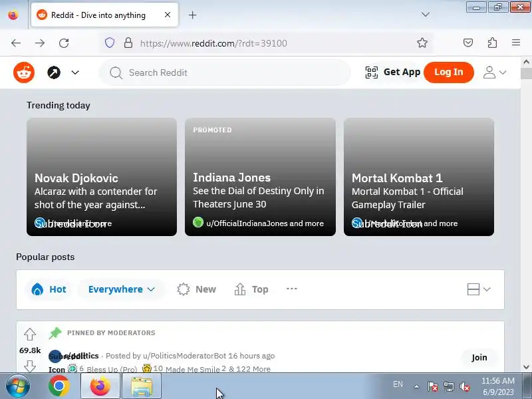Screen dimensions: 532x399
Task: Bookmark this page with the star
Action: 422,43
